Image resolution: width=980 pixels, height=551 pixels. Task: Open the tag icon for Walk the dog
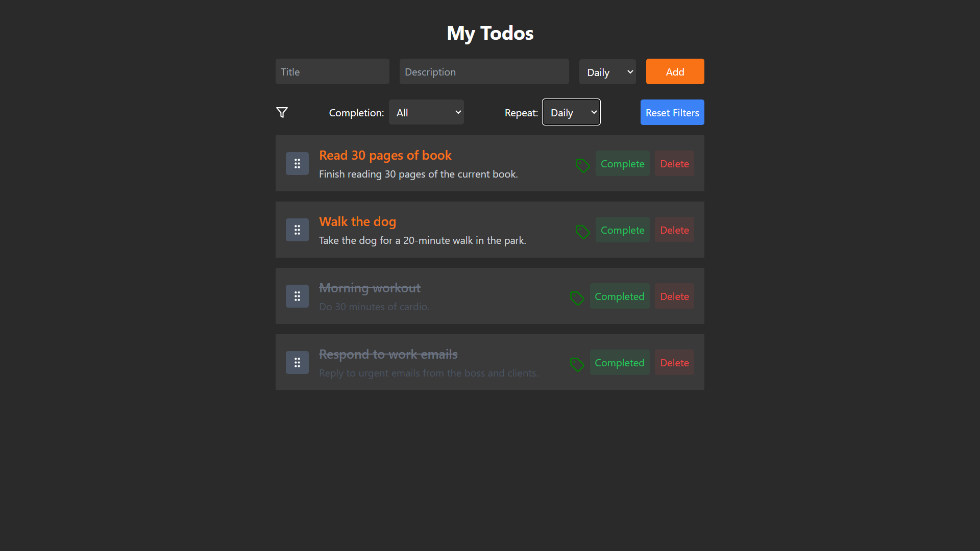[582, 232]
